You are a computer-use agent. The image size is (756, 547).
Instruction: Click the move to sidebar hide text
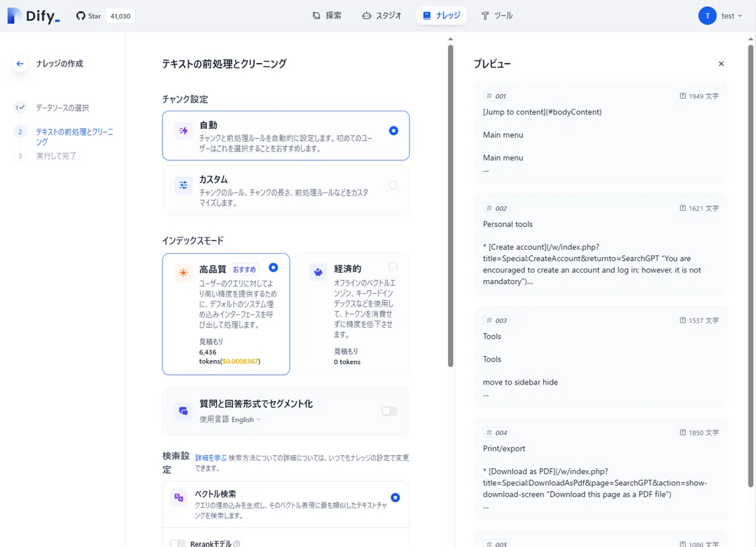[520, 382]
